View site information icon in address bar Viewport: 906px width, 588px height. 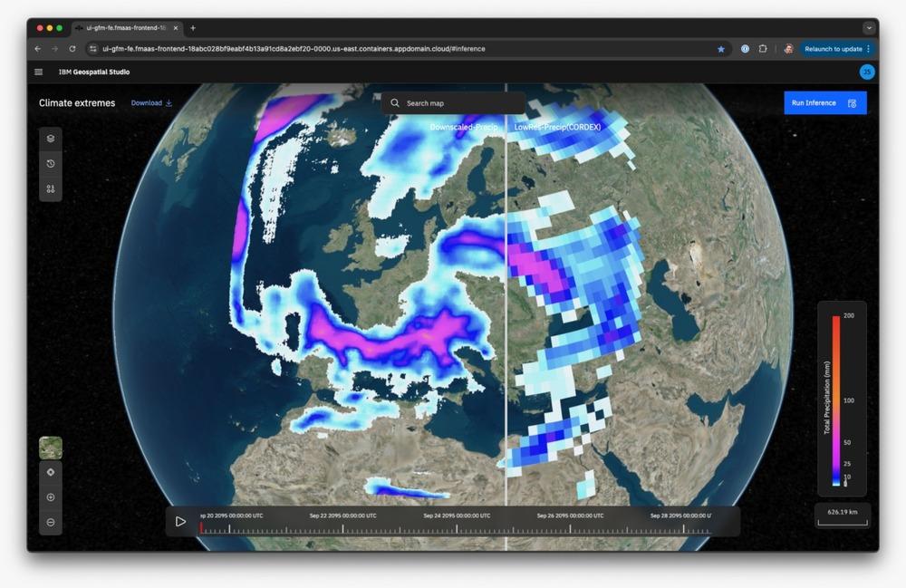[x=93, y=49]
